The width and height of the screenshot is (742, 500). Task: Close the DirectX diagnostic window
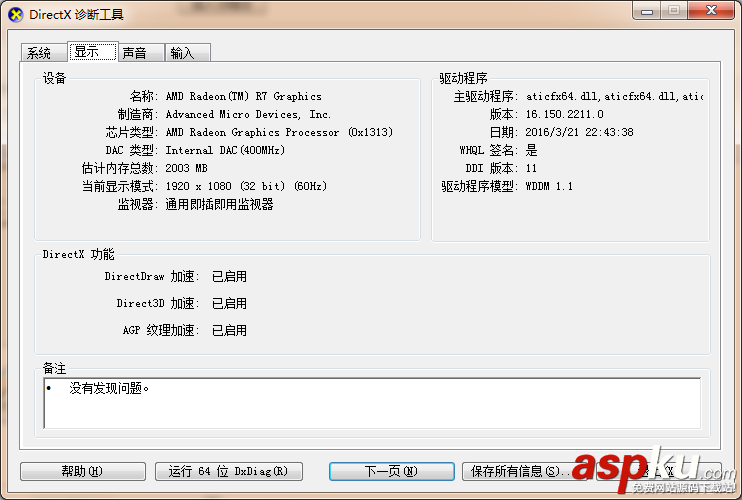pyautogui.click(x=711, y=11)
